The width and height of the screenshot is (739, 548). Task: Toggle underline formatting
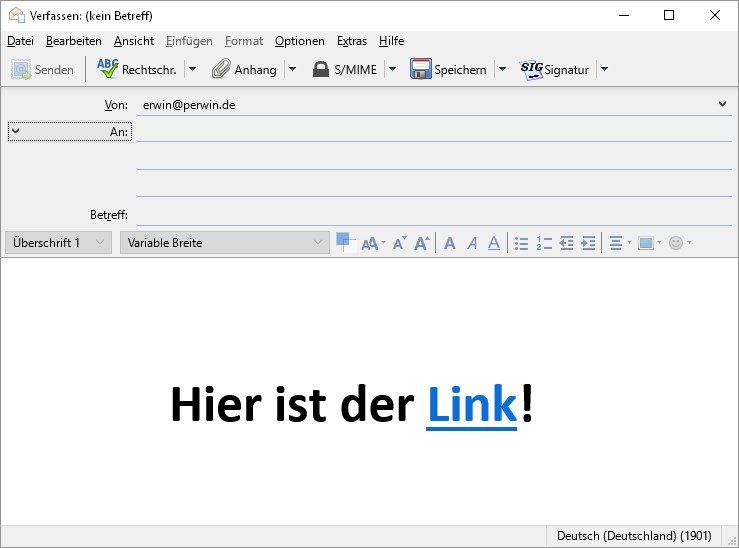(x=493, y=243)
